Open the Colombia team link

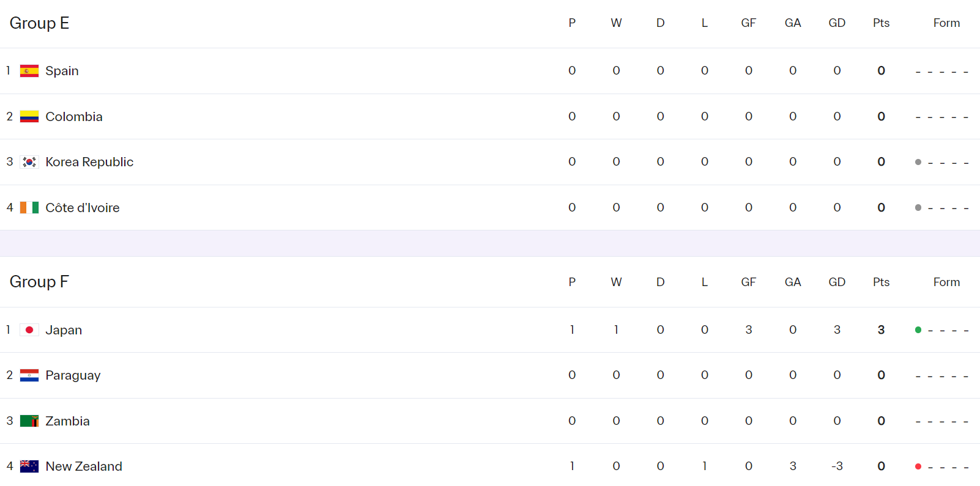[x=74, y=117]
